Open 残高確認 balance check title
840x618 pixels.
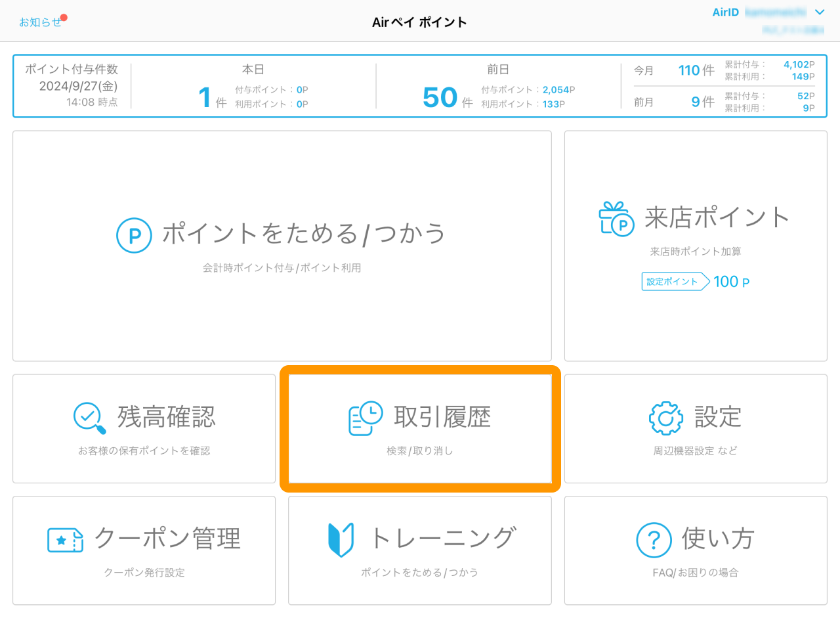[x=167, y=417]
